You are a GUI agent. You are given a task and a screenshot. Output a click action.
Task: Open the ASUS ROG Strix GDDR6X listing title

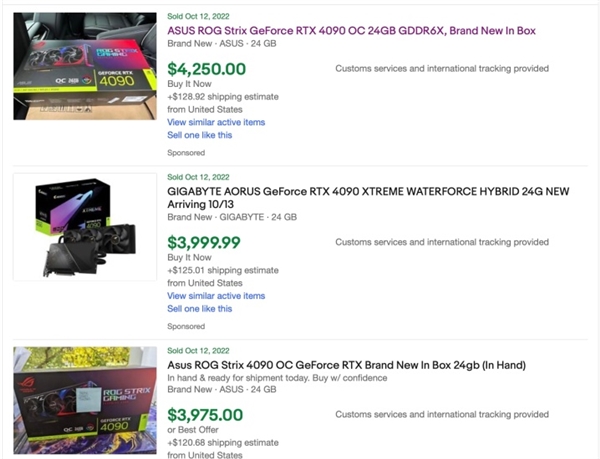(351, 31)
